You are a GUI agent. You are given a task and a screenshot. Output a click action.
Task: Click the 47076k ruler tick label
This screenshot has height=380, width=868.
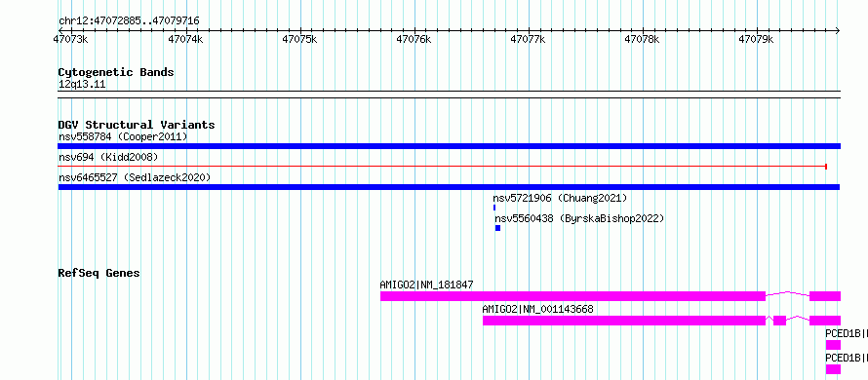414,39
